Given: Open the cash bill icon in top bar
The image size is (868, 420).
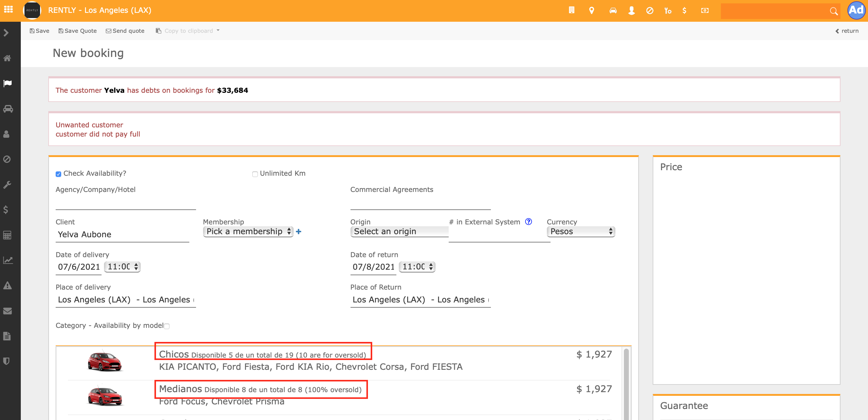Looking at the screenshot, I should coord(705,10).
